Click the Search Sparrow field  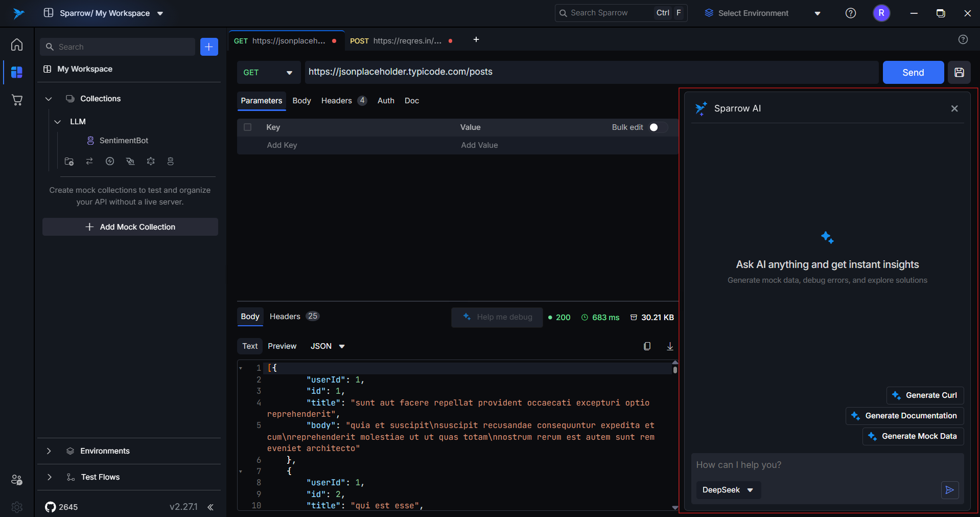pos(621,13)
